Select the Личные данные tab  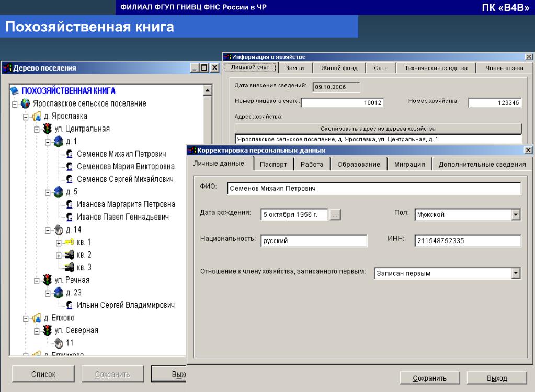[219, 163]
